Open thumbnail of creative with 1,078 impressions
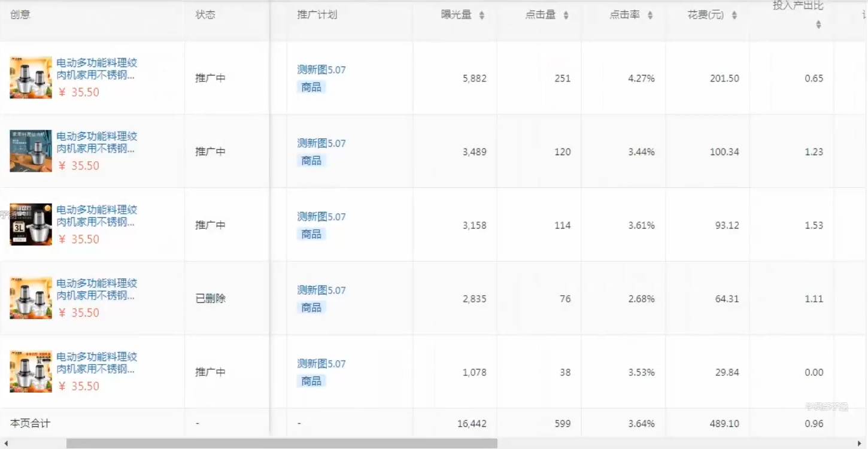 31,371
